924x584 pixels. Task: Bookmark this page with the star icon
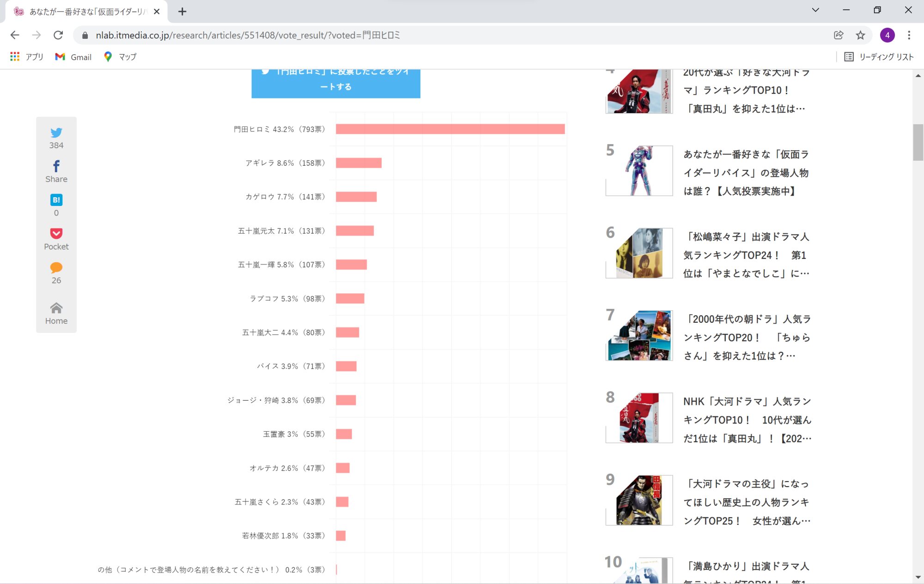pos(860,35)
